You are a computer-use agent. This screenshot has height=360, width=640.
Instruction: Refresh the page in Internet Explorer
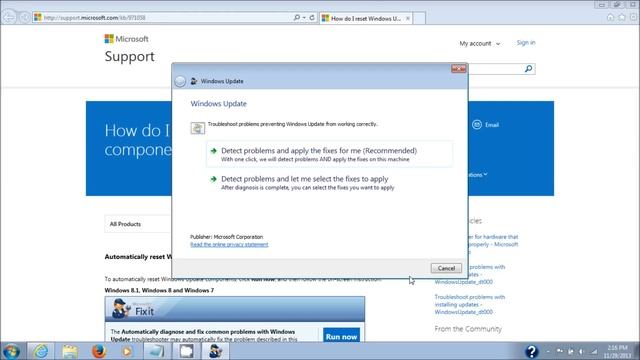pyautogui.click(x=312, y=18)
